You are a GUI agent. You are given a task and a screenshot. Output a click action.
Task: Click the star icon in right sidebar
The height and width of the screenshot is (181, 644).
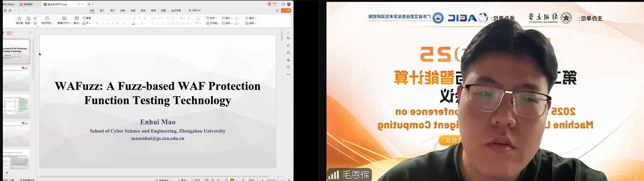coord(288,45)
